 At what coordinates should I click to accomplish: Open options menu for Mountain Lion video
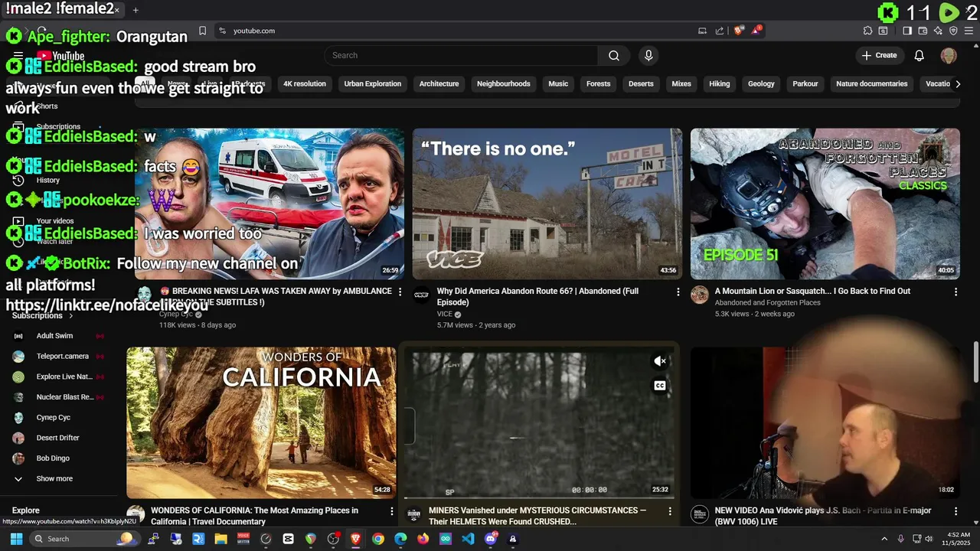point(955,292)
